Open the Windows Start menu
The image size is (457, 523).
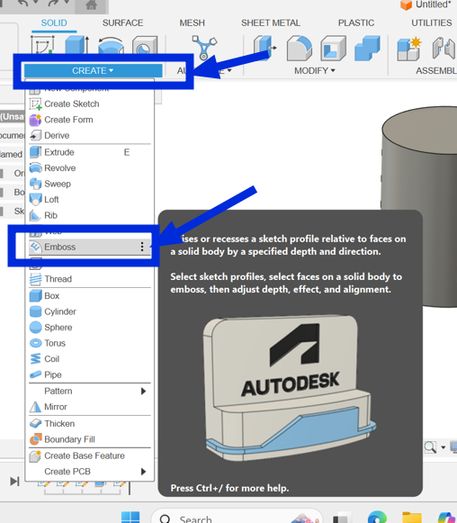[x=130, y=516]
